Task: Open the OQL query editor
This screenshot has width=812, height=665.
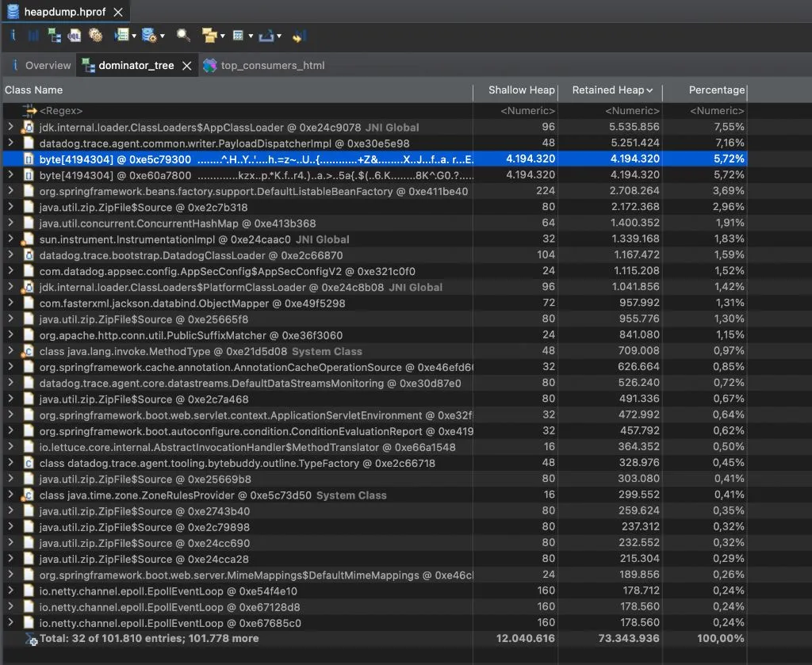Action: (x=75, y=36)
